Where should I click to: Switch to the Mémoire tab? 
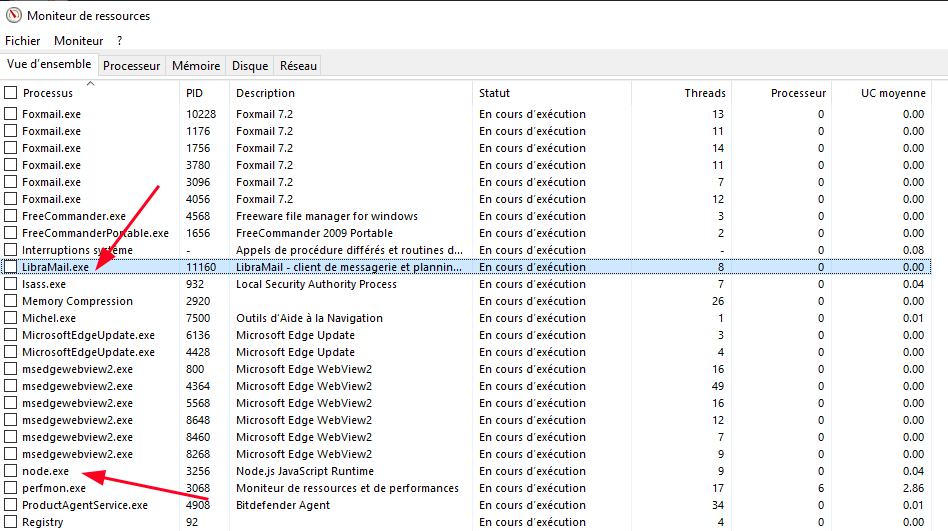point(196,65)
